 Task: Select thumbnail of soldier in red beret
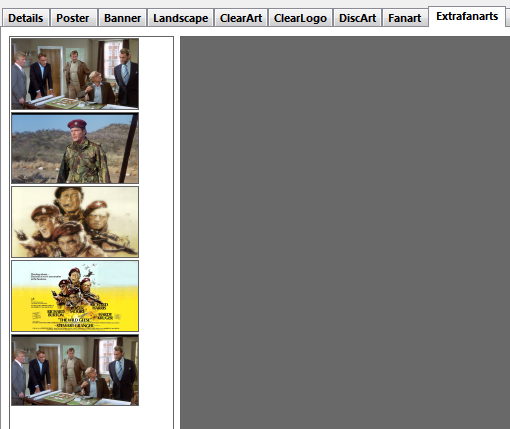coord(75,148)
